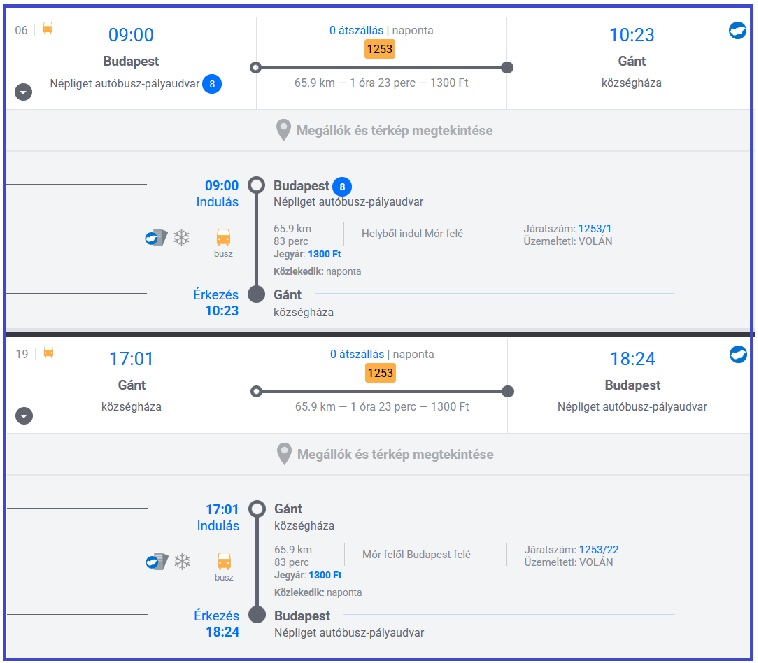Click the orange 1253 line badge in second trip
The image size is (758, 663).
tap(380, 373)
